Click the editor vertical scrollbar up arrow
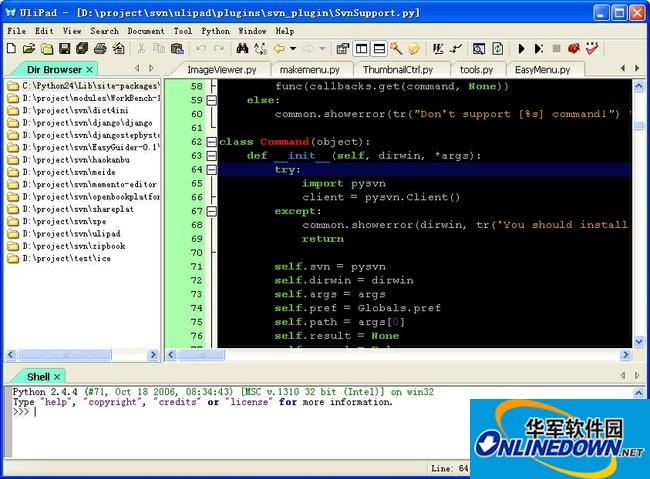The image size is (650, 479). (x=639, y=86)
